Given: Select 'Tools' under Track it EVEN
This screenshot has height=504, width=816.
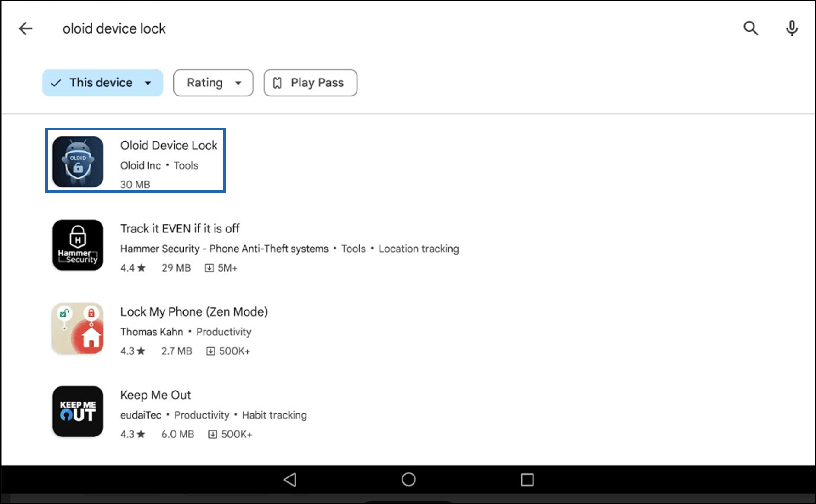Looking at the screenshot, I should pyautogui.click(x=353, y=249).
